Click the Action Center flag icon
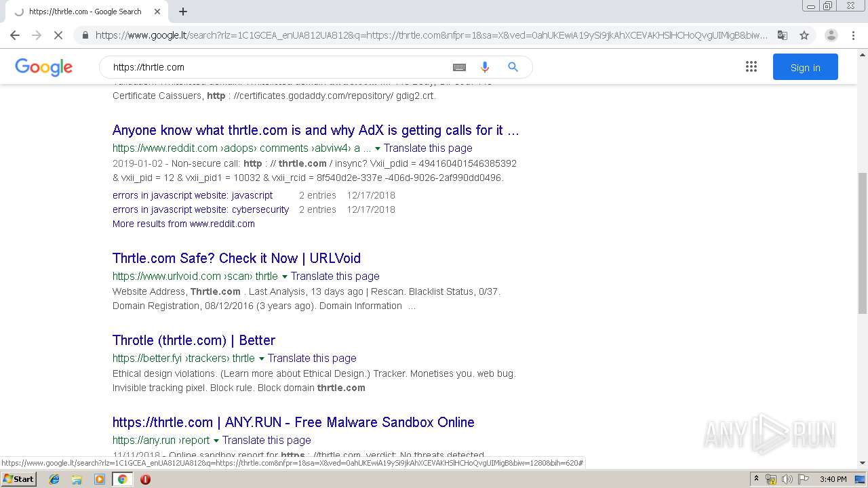This screenshot has width=868, height=488. click(x=802, y=479)
